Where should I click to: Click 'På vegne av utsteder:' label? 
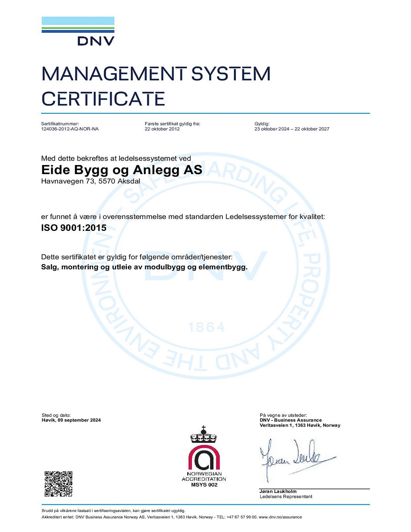point(283,415)
